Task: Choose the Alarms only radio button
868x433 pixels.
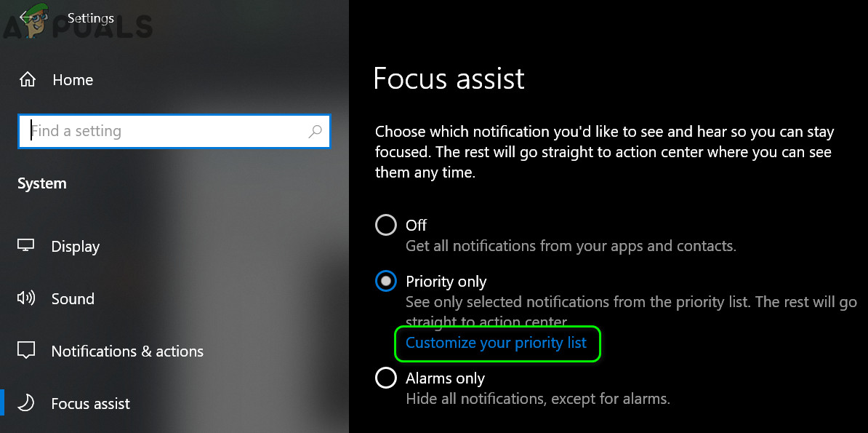Action: 386,378
